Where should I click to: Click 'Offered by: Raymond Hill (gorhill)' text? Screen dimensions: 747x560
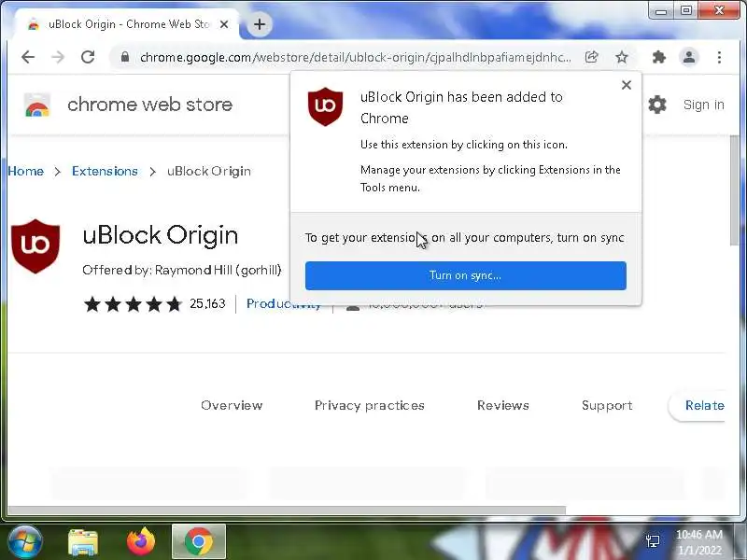click(x=182, y=271)
